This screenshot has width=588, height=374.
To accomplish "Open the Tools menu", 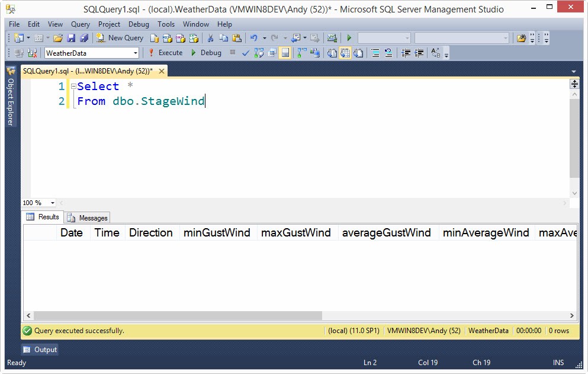I will 166,24.
